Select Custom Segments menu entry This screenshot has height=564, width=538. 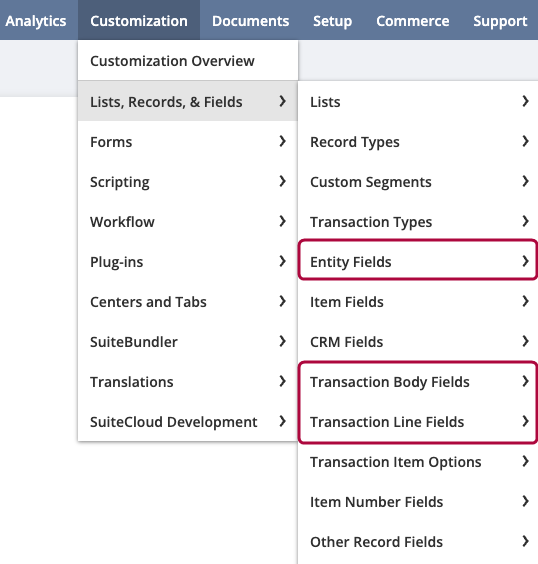click(x=418, y=182)
